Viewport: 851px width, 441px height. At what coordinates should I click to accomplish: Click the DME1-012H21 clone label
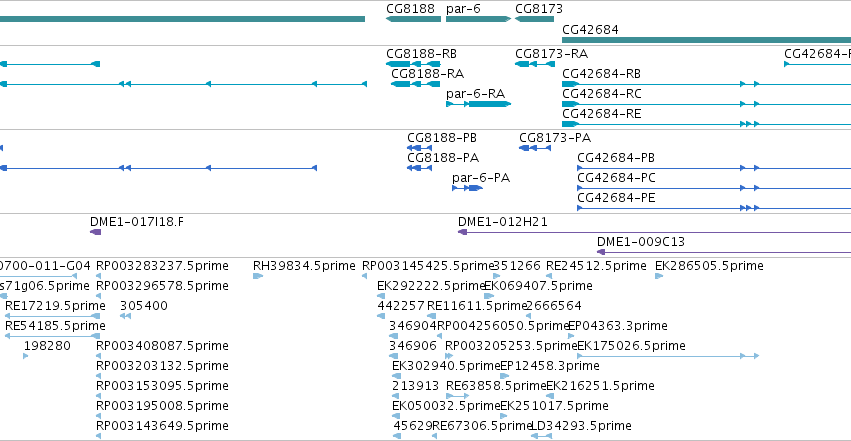click(x=503, y=222)
